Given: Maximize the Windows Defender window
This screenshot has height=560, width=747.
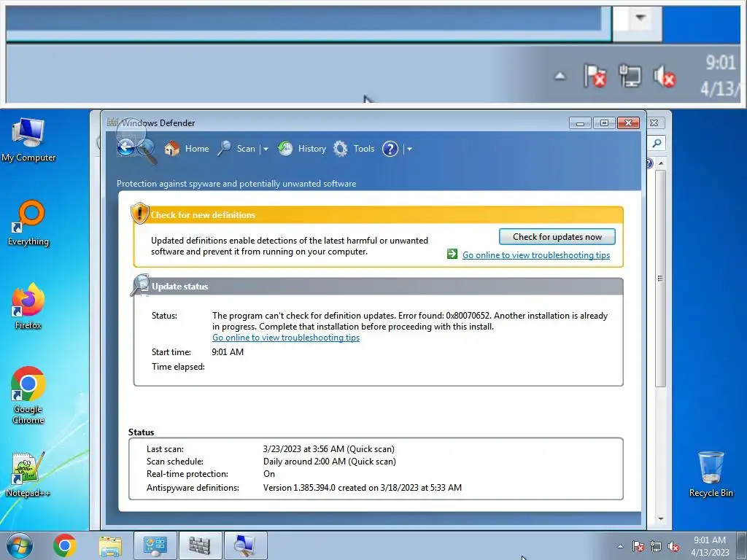Looking at the screenshot, I should coord(604,123).
